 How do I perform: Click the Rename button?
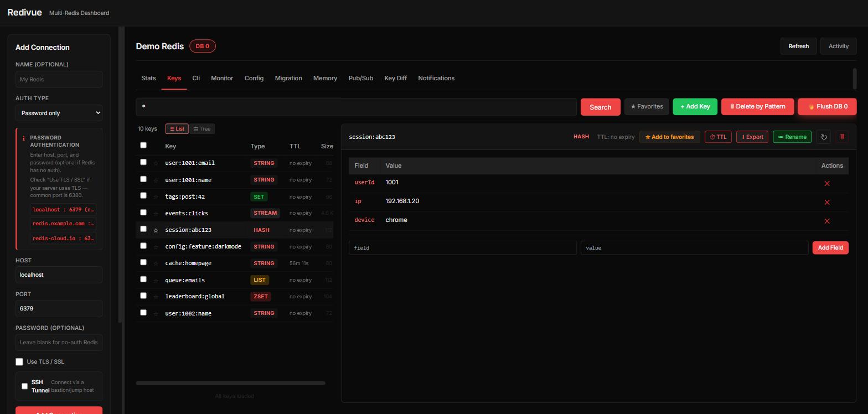792,137
